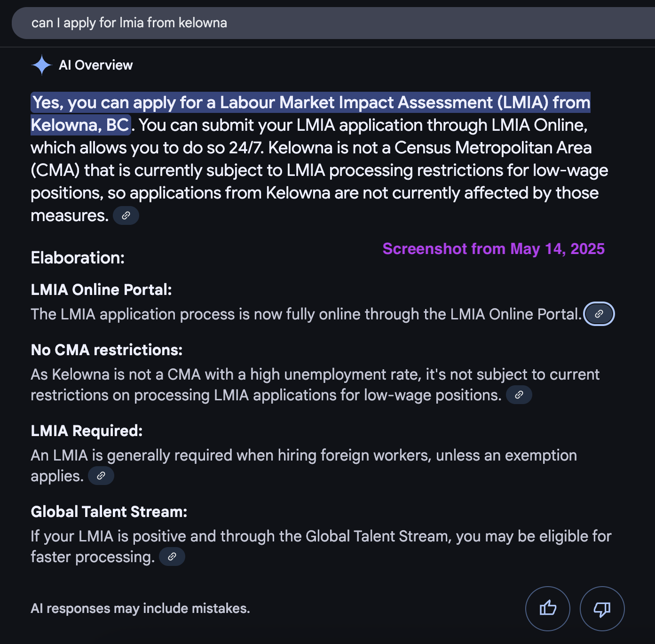Click the 'No CMA restrictions:' heading
Viewport: 655px width, 644px height.
(x=107, y=350)
